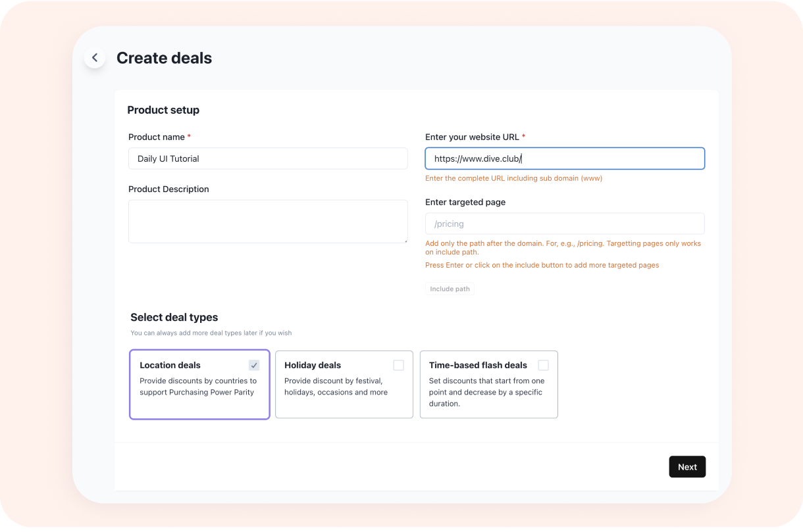Uncheck the Location deals checkbox
The height and width of the screenshot is (532, 803).
click(x=254, y=365)
